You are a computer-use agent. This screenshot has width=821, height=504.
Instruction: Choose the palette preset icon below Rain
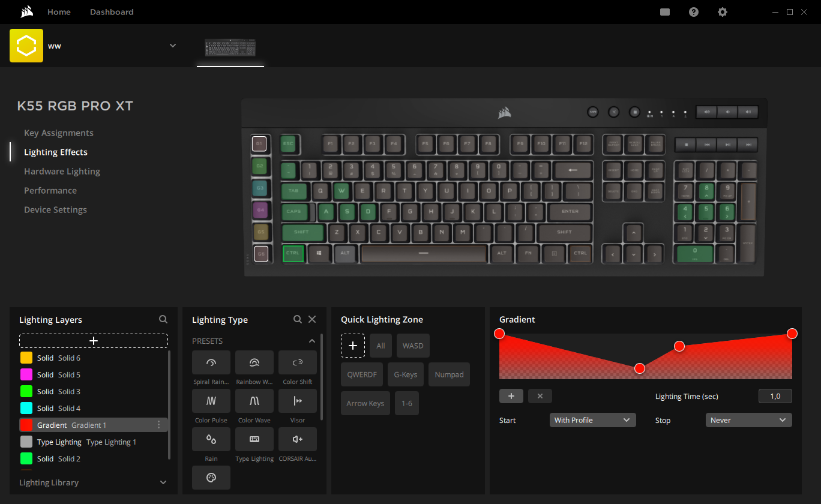click(x=211, y=478)
